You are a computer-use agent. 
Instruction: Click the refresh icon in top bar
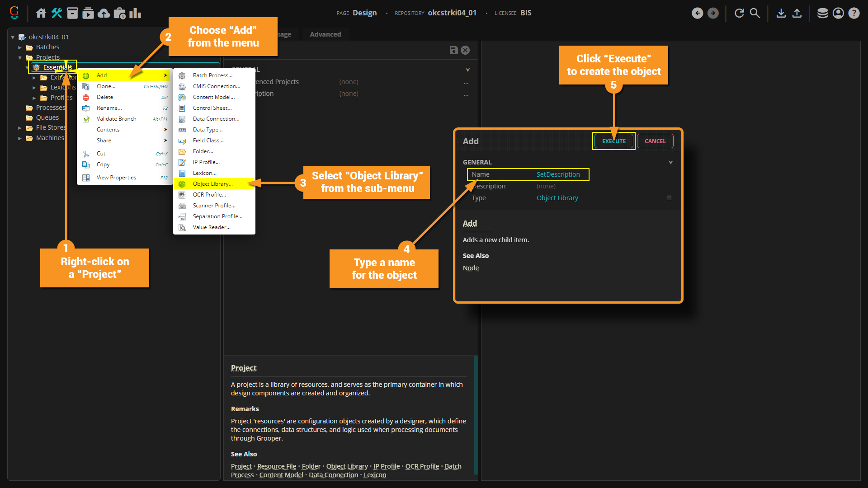(x=739, y=13)
